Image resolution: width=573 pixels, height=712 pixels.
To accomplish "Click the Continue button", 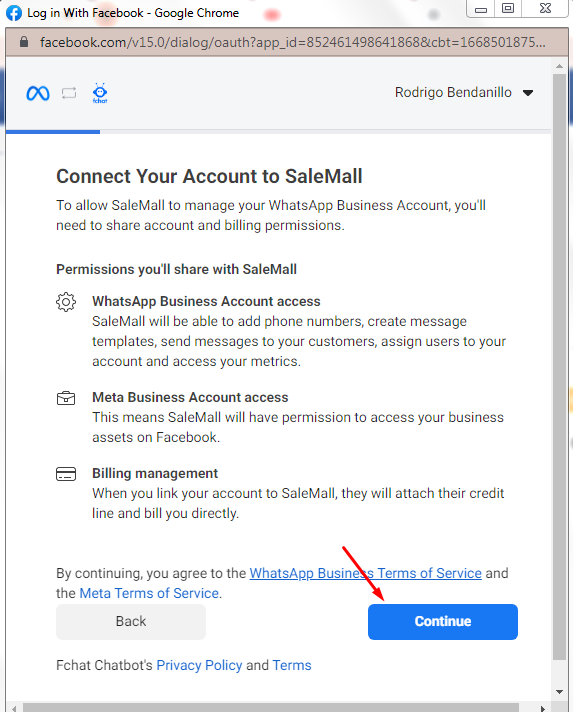I will click(443, 622).
